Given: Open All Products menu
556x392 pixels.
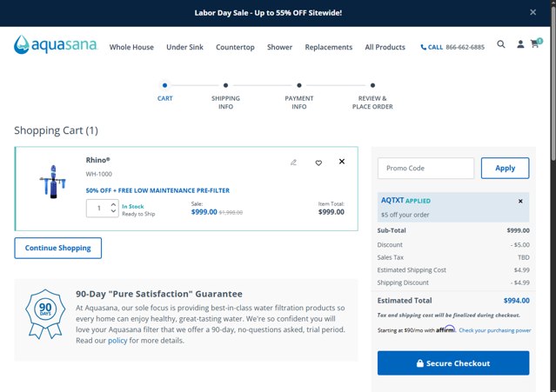Looking at the screenshot, I should click(x=385, y=47).
